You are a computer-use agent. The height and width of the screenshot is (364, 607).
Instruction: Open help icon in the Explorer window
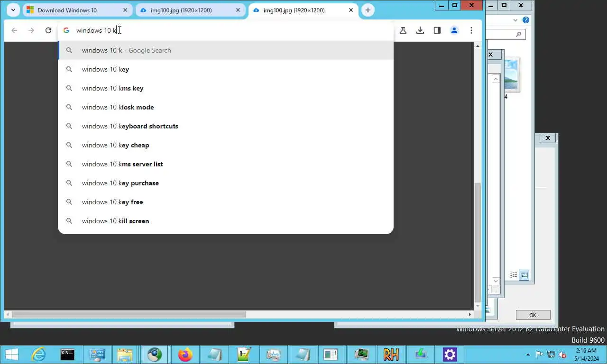(x=525, y=20)
